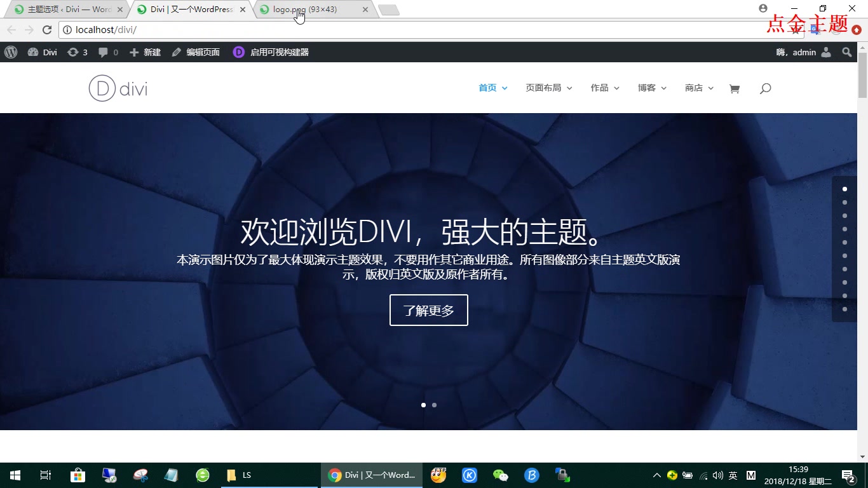This screenshot has width=868, height=488.
Task: Open the 嗨, admin account menu
Action: (x=803, y=52)
